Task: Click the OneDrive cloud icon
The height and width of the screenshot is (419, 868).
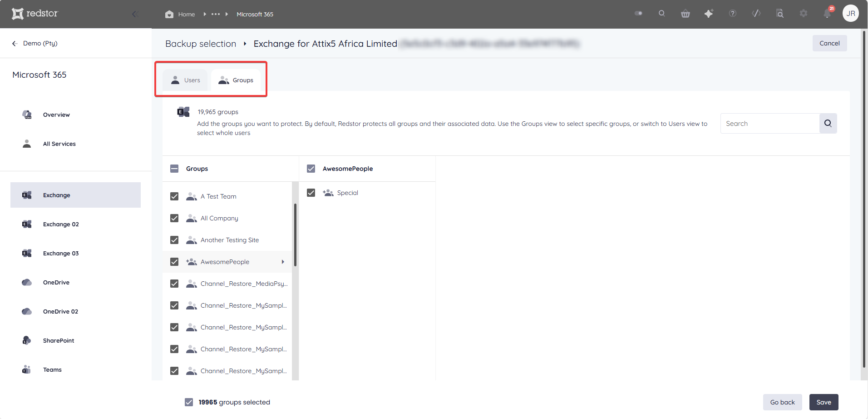Action: pos(27,282)
